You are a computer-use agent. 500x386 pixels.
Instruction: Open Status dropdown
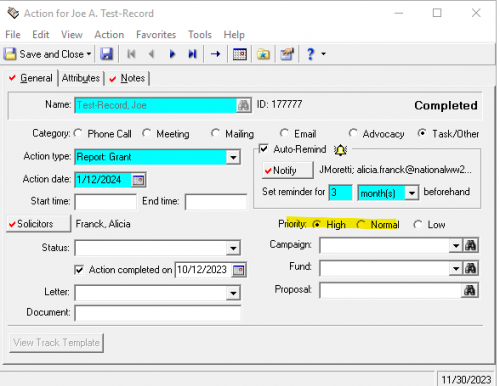tap(233, 248)
